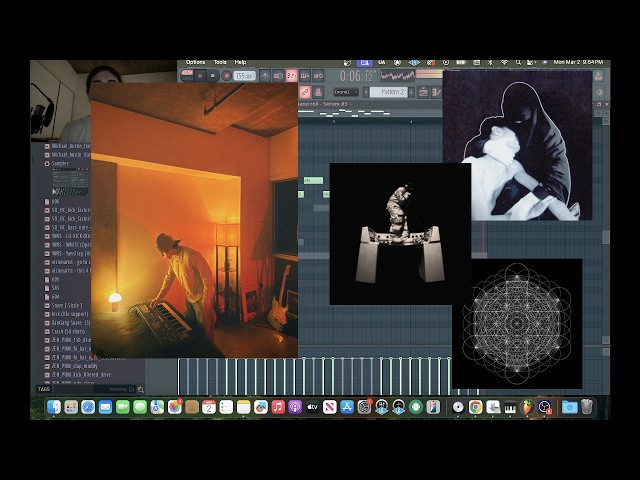Toggle the Pat/Song mode switch
The image size is (640, 480).
click(x=187, y=76)
